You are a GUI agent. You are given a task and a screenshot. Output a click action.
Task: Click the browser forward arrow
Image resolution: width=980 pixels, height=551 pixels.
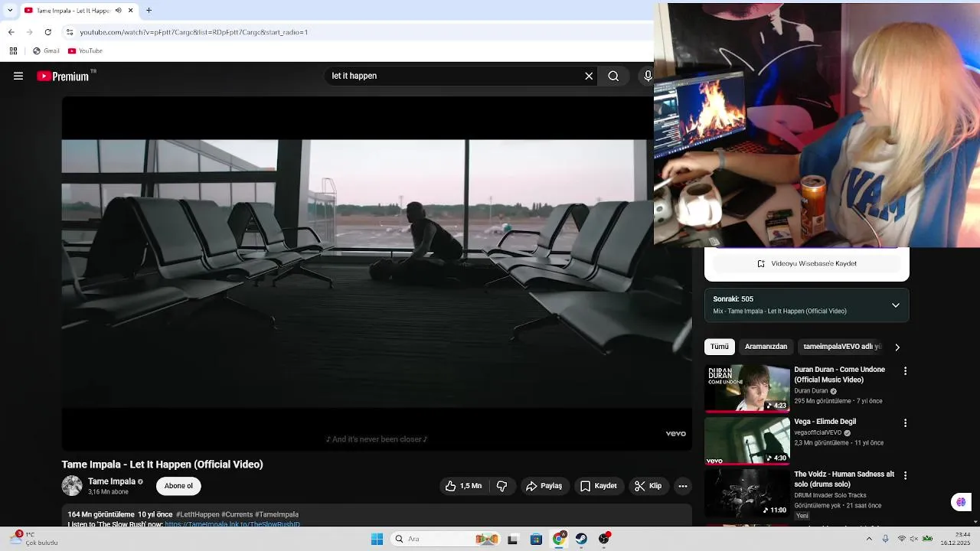point(31,33)
